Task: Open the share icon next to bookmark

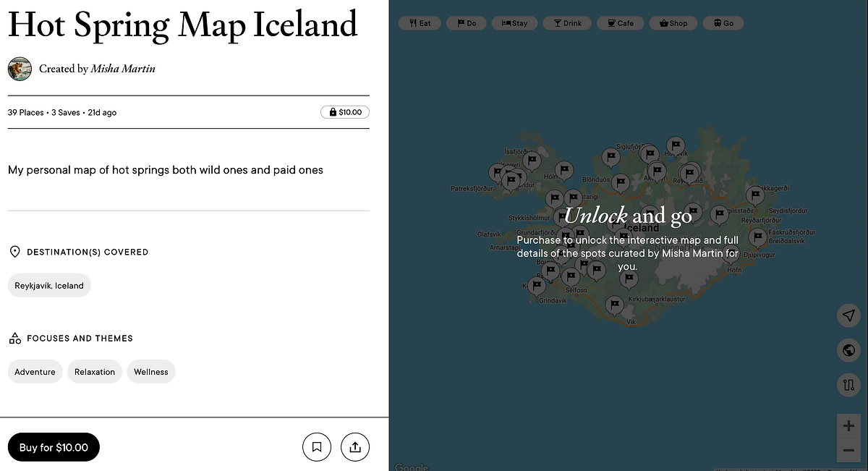Action: (354, 447)
